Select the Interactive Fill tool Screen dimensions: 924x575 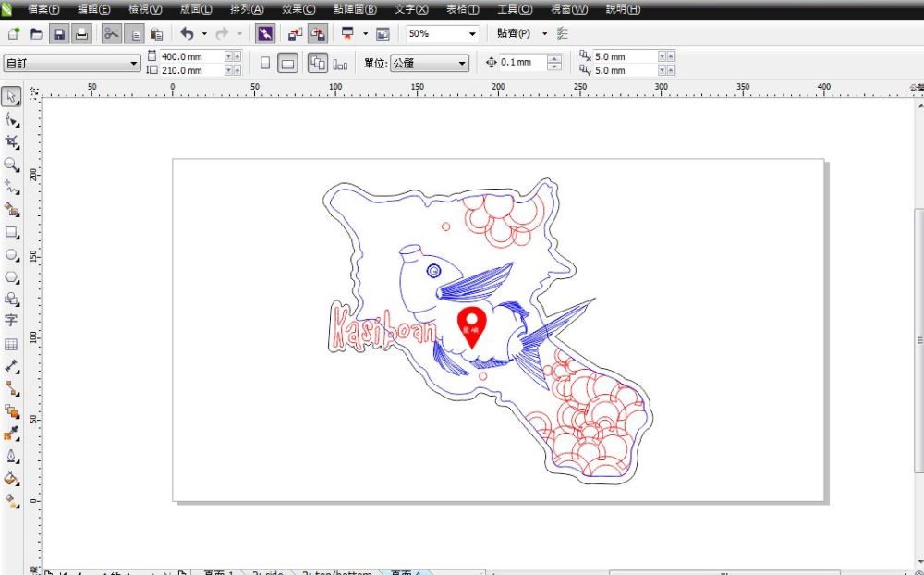click(12, 501)
